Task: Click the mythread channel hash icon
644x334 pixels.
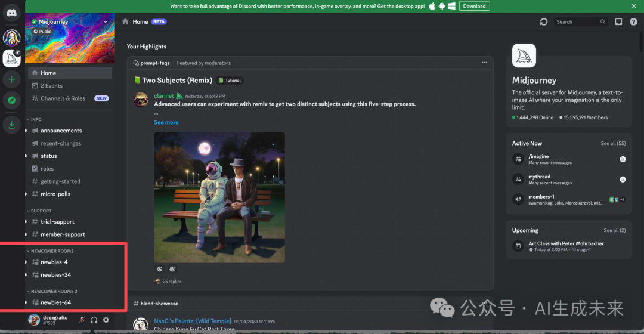Action: tap(518, 179)
